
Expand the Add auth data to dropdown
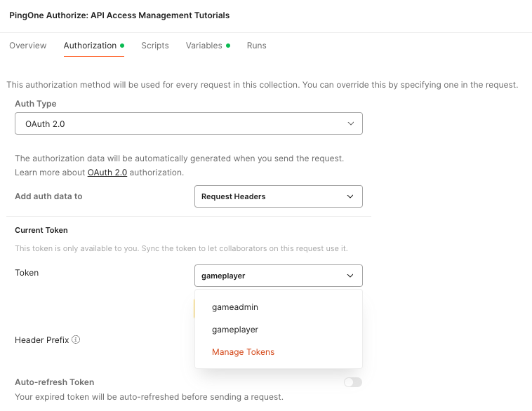[x=278, y=196]
